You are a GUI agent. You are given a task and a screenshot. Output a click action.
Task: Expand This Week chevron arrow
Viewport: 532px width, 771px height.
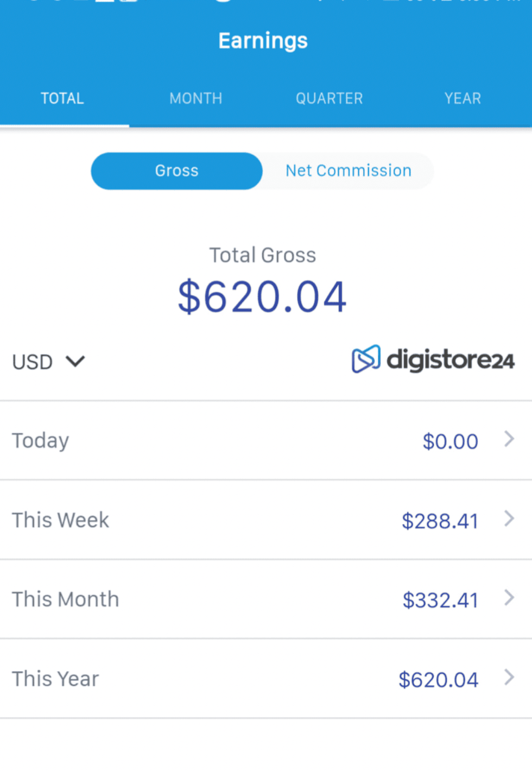(x=509, y=519)
